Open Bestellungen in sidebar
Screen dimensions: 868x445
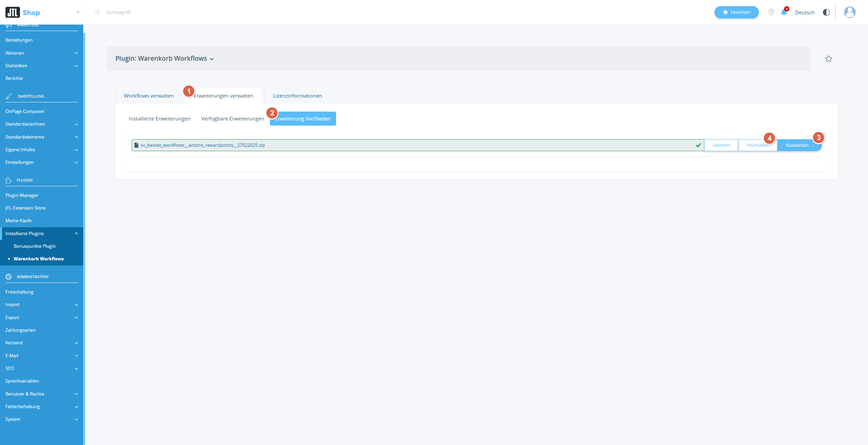coord(42,40)
